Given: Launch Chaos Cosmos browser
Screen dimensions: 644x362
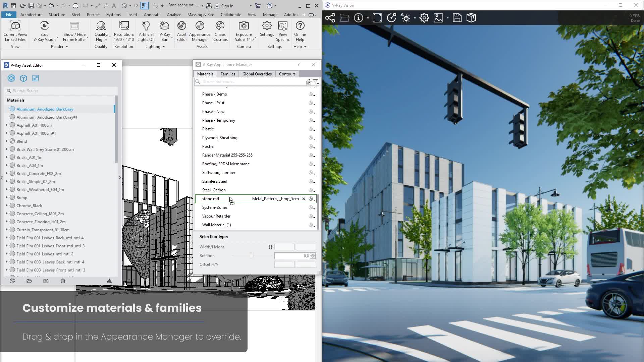Looking at the screenshot, I should [x=220, y=31].
